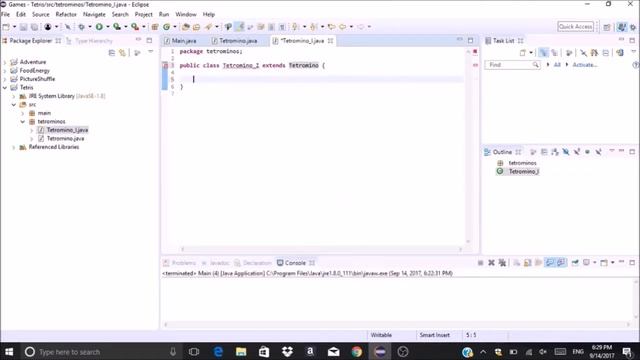Toggle Show Console on standard output change

(x=550, y=263)
